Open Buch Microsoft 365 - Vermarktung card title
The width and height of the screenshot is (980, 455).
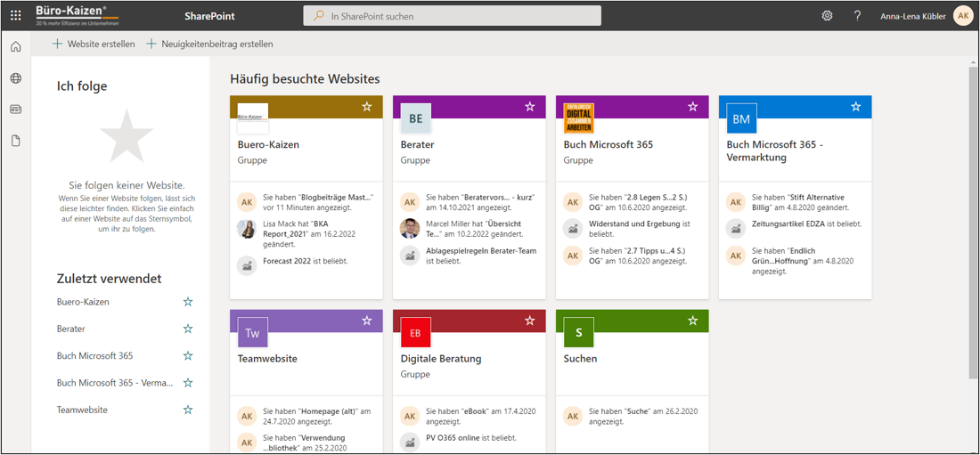coord(775,151)
